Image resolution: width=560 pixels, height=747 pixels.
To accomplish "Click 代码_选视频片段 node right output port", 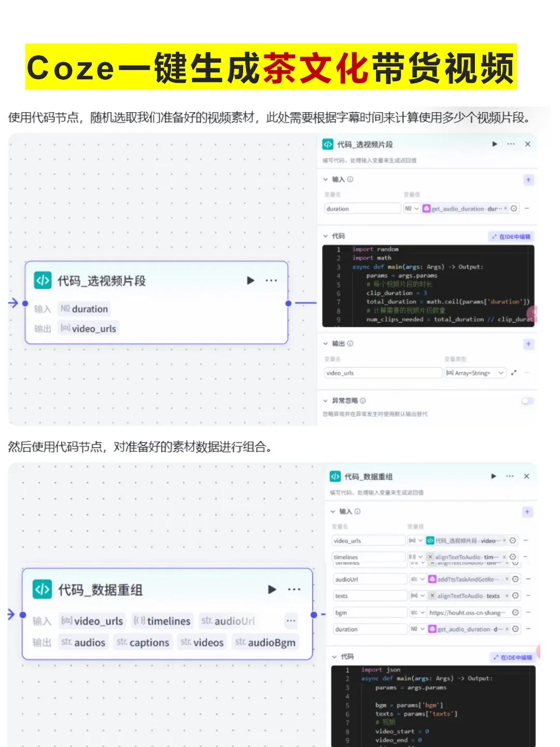I will (x=288, y=303).
